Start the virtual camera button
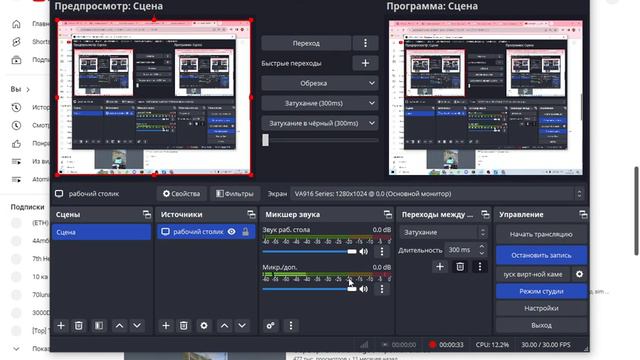The height and width of the screenshot is (360, 640). (533, 274)
